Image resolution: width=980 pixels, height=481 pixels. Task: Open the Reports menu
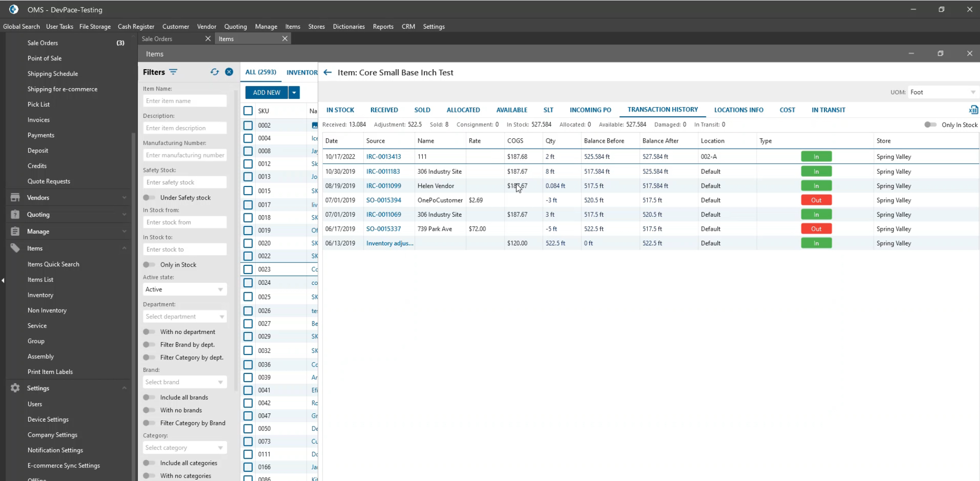pos(383,27)
